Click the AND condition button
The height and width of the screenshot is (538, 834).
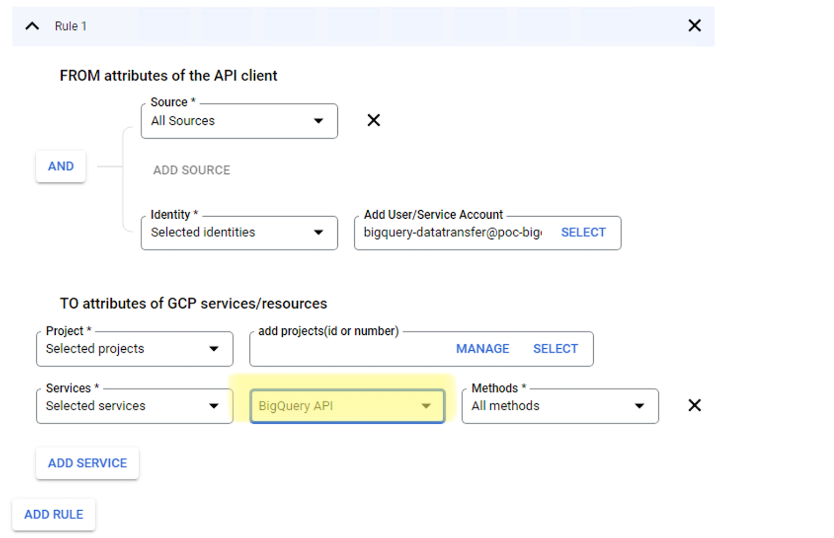[61, 166]
